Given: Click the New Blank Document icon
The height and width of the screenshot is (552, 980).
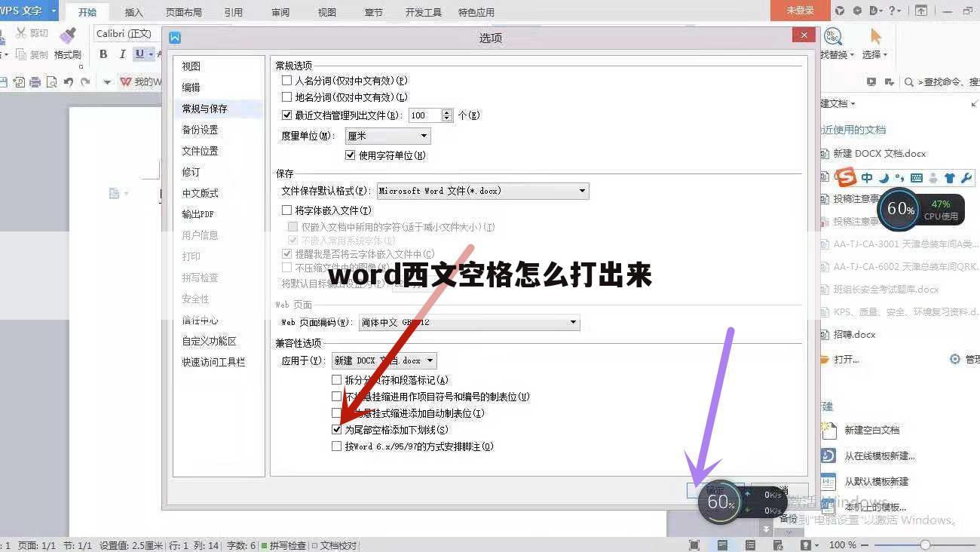Looking at the screenshot, I should 828,430.
